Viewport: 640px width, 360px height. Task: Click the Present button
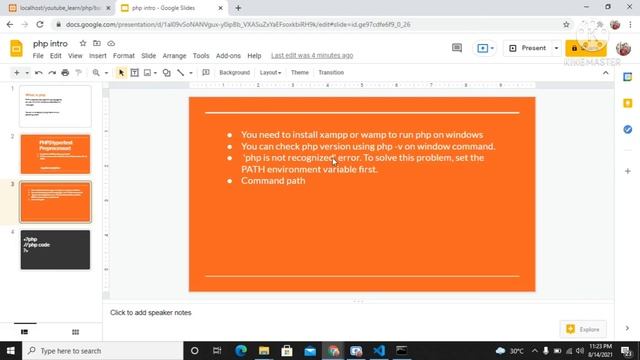(x=527, y=48)
